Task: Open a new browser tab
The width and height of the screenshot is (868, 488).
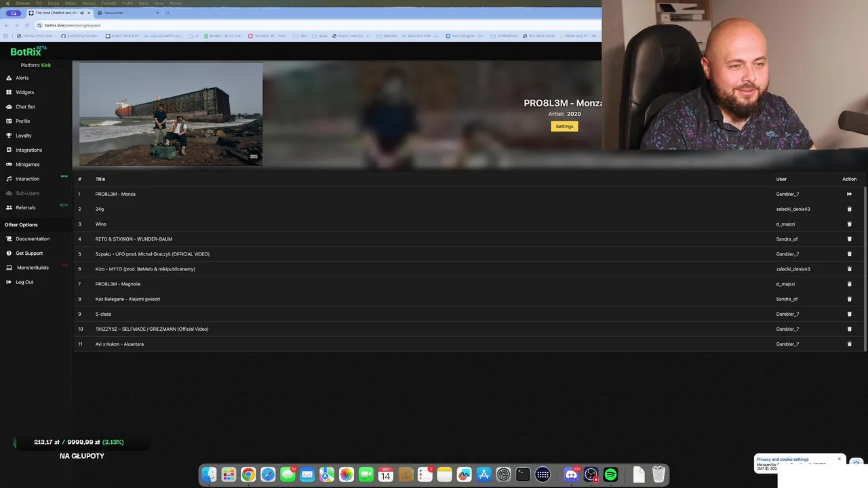Action: (x=168, y=13)
